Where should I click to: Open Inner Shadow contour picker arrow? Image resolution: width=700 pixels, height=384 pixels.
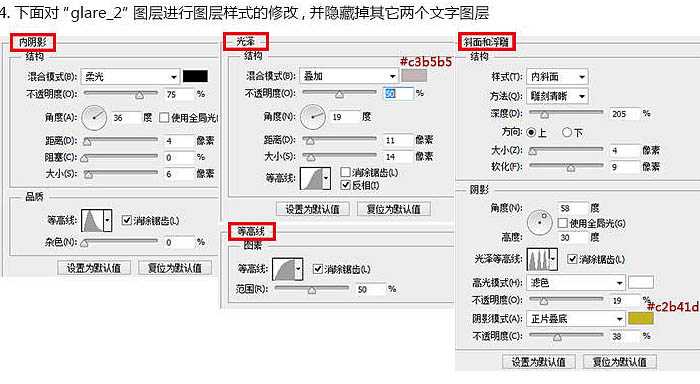pos(107,220)
